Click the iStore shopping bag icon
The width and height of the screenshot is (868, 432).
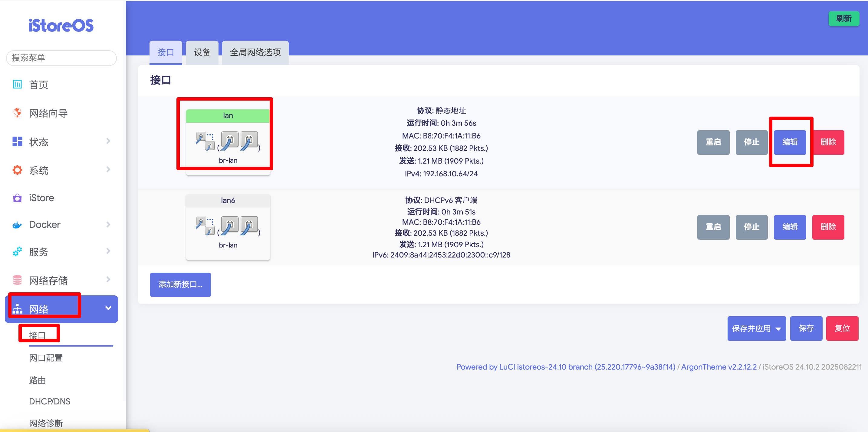click(17, 198)
